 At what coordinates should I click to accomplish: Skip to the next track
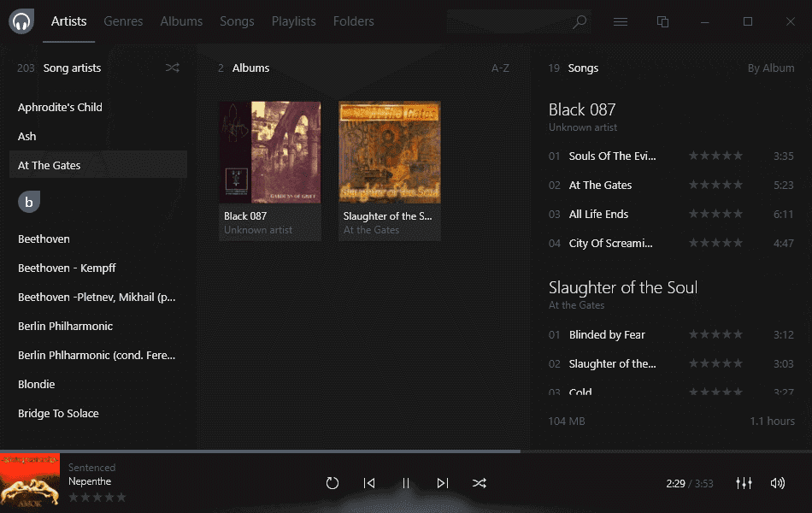(x=443, y=482)
